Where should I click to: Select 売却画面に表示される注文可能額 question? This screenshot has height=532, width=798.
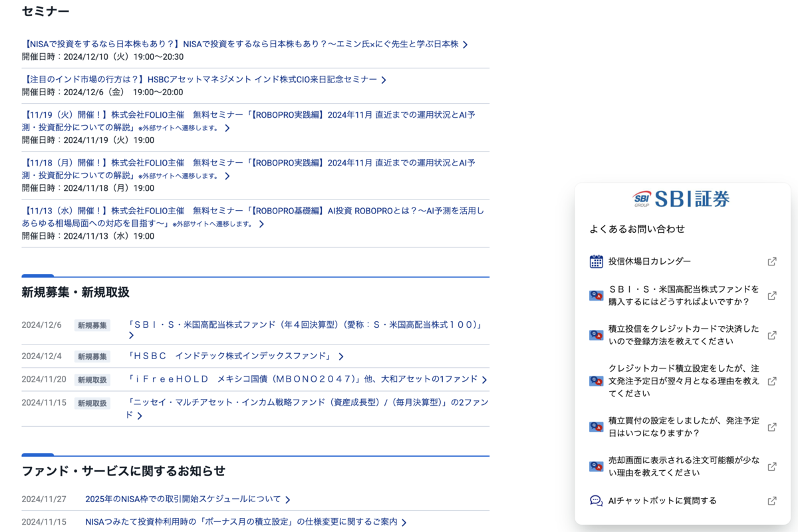(684, 467)
